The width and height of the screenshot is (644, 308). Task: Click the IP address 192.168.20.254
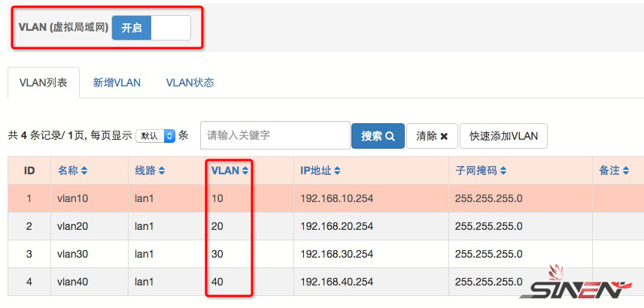click(x=337, y=226)
